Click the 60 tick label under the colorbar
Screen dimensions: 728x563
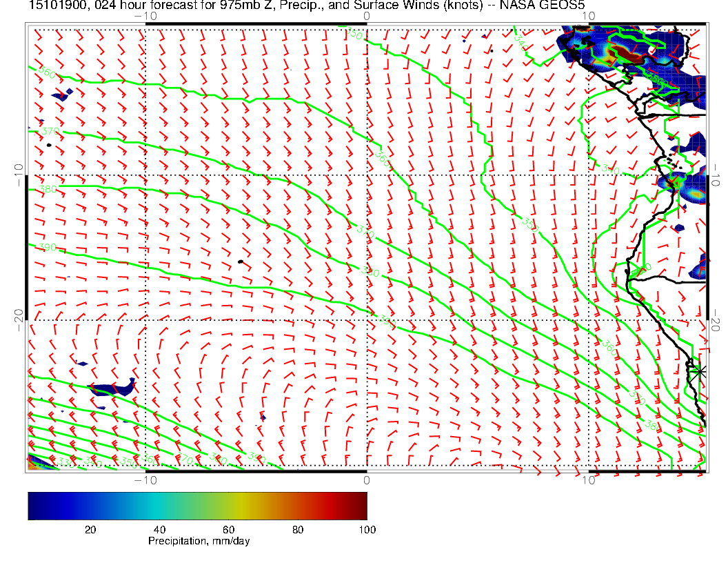coord(228,530)
